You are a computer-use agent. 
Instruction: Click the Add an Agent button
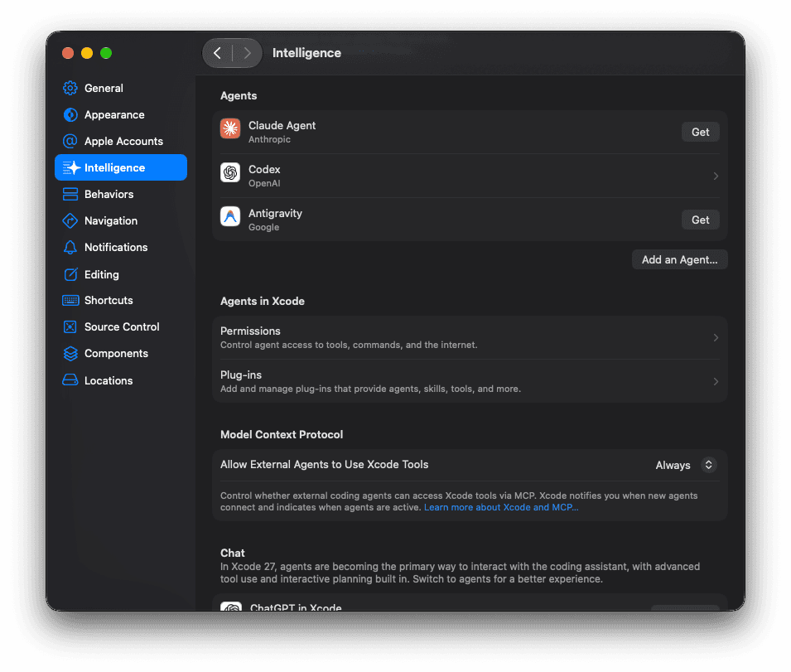pos(679,260)
